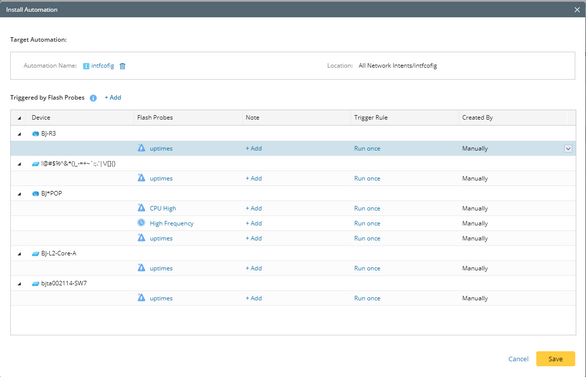Click the BJ*POP router device icon
The width and height of the screenshot is (586, 377).
click(36, 194)
